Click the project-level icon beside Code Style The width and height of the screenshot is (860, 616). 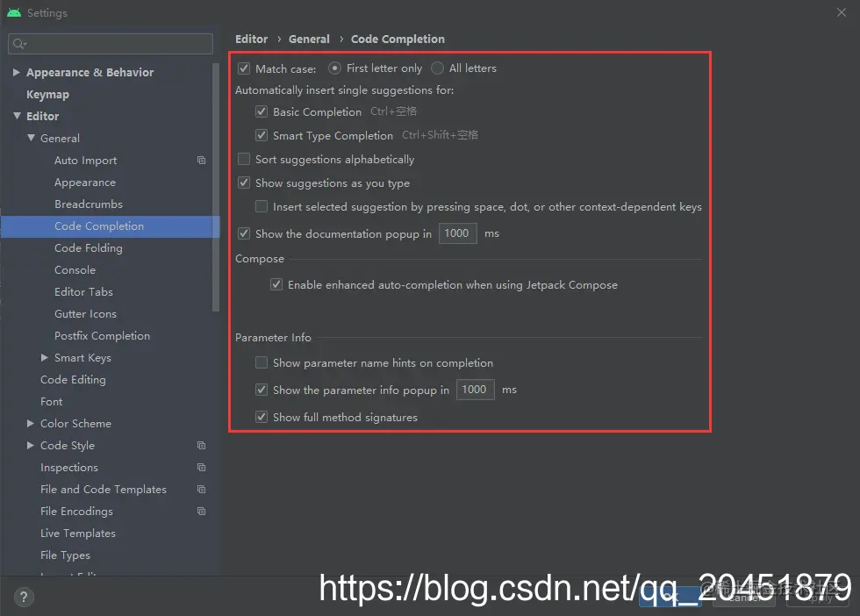[201, 446]
